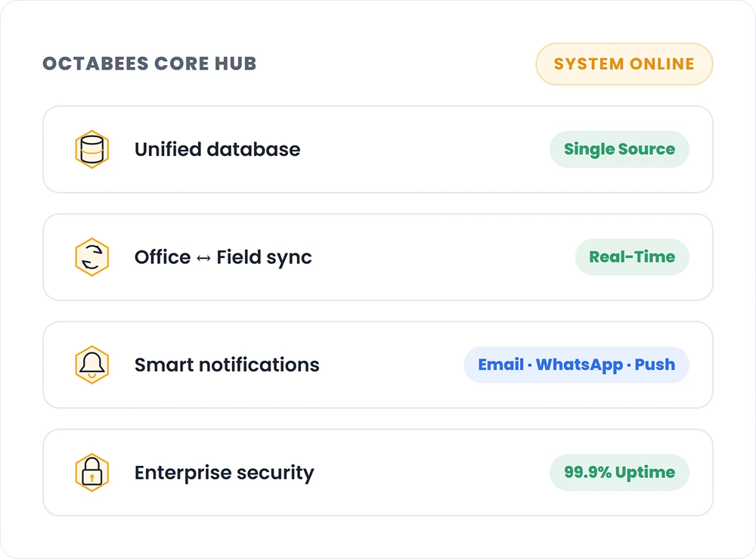
Task: Click the Single Source green badge
Action: pyautogui.click(x=619, y=150)
